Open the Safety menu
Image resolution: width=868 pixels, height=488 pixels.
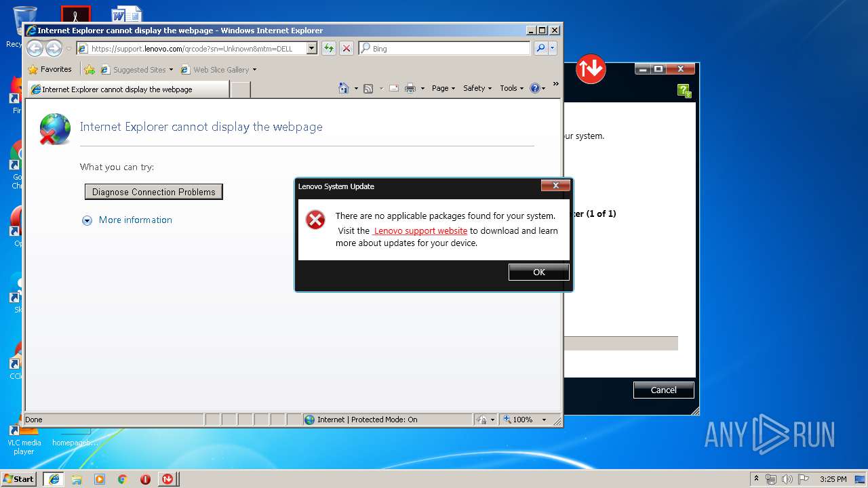(x=477, y=88)
